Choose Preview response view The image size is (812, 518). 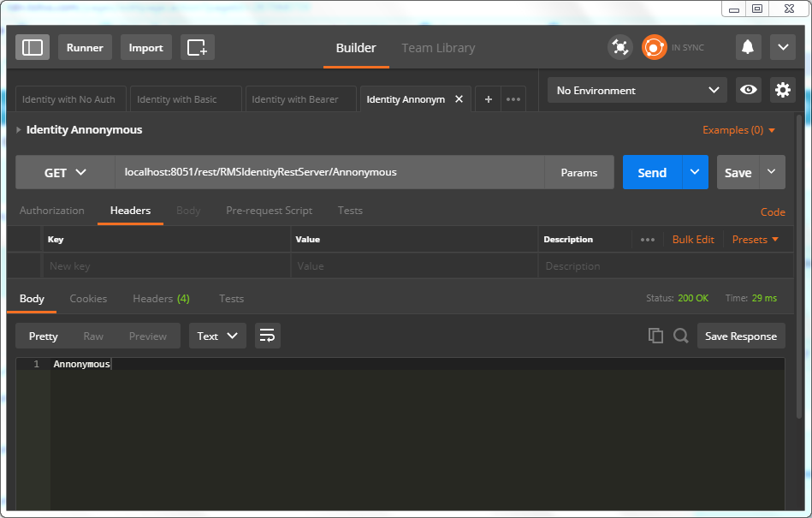coord(147,336)
